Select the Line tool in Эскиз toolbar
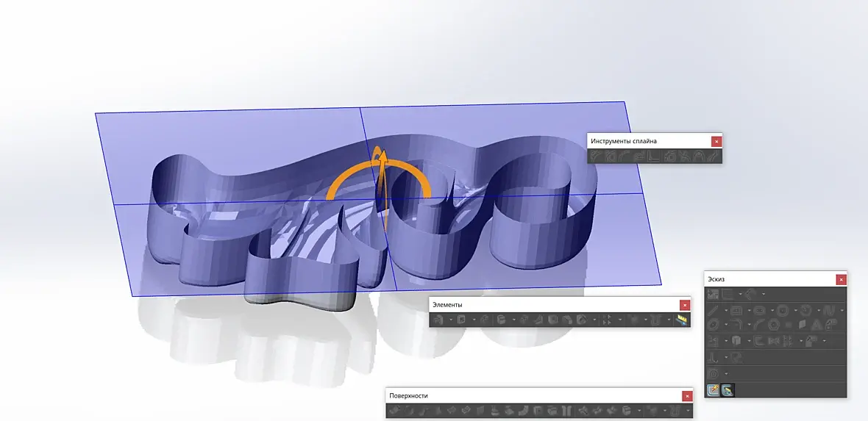 [x=713, y=310]
